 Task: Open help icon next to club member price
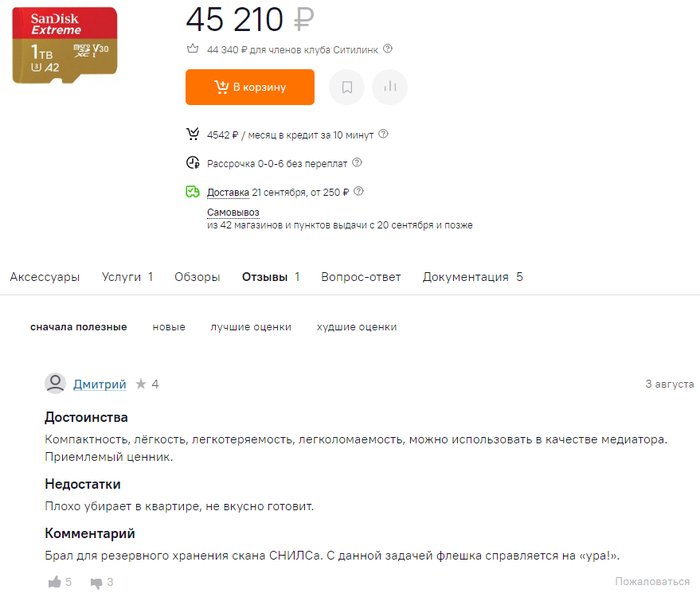[388, 49]
